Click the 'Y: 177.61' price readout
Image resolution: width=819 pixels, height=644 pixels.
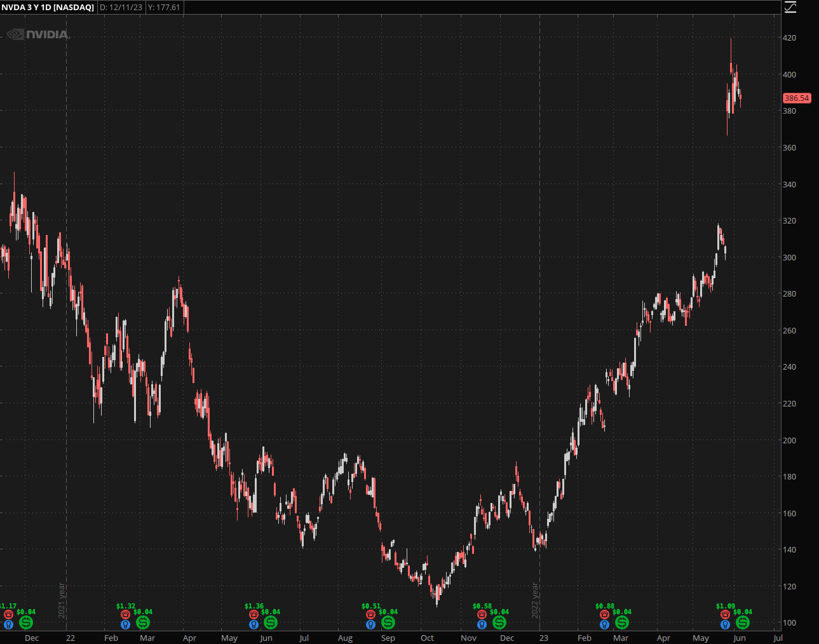click(164, 8)
